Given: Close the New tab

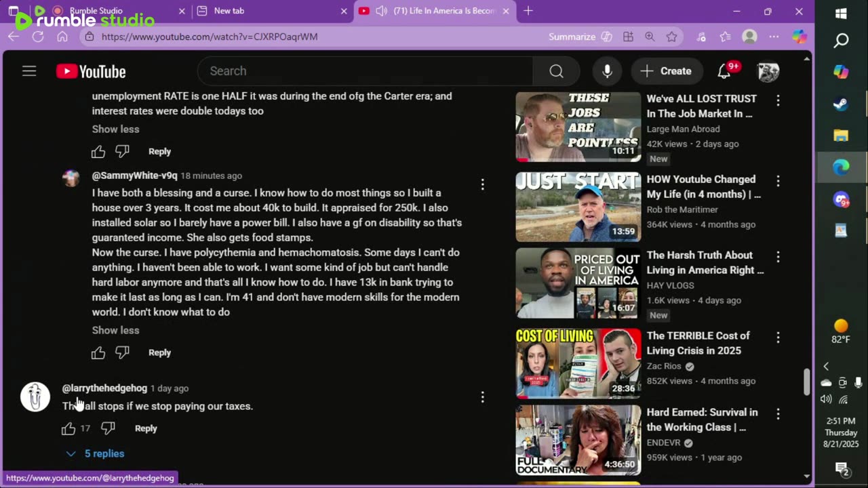Looking at the screenshot, I should click(x=344, y=11).
